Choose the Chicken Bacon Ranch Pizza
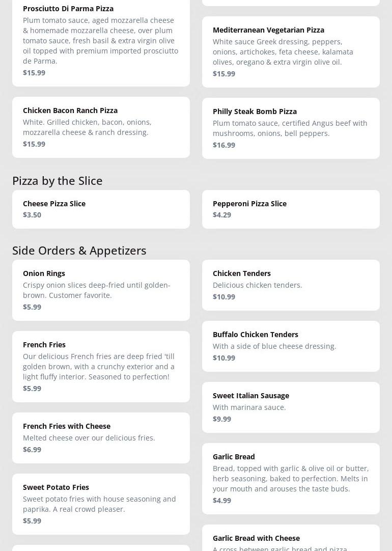The image size is (392, 551). [101, 127]
